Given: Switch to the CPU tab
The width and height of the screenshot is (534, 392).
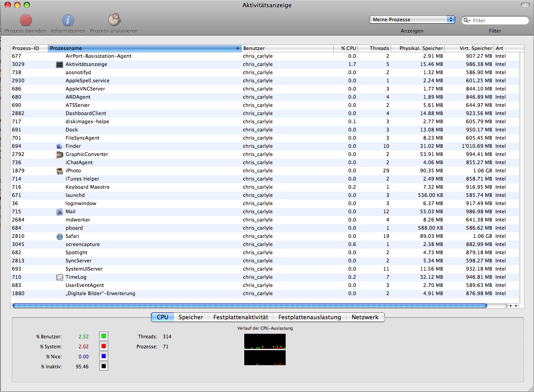Looking at the screenshot, I should (162, 317).
